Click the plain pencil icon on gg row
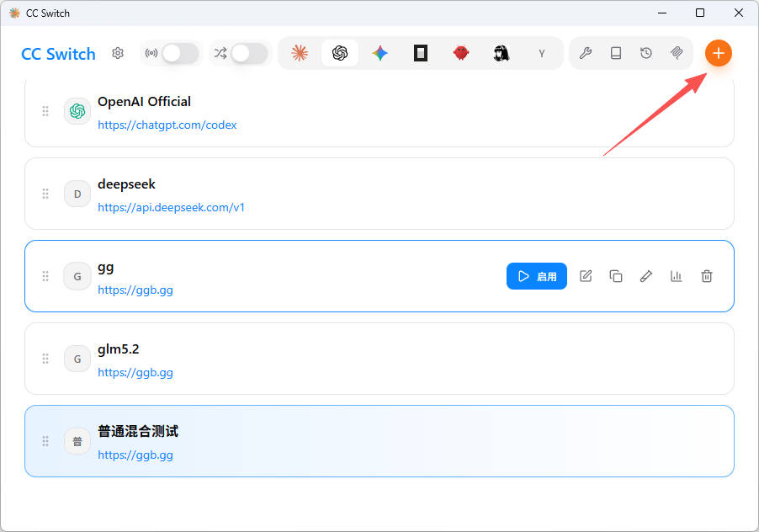This screenshot has height=532, width=759. point(646,276)
